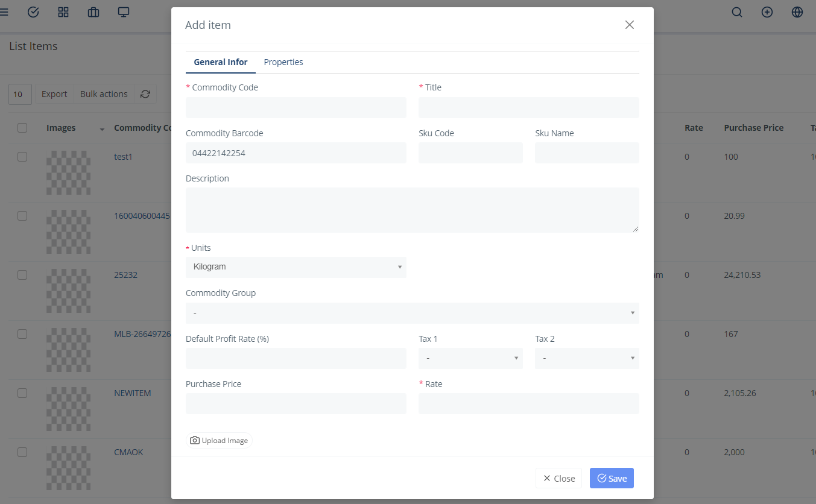Select the monitor icon in top toolbar
Screen dimensions: 816x504
pos(124,11)
